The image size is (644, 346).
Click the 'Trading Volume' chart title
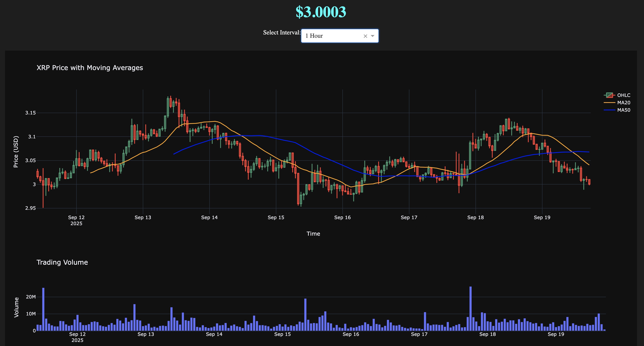tap(62, 262)
